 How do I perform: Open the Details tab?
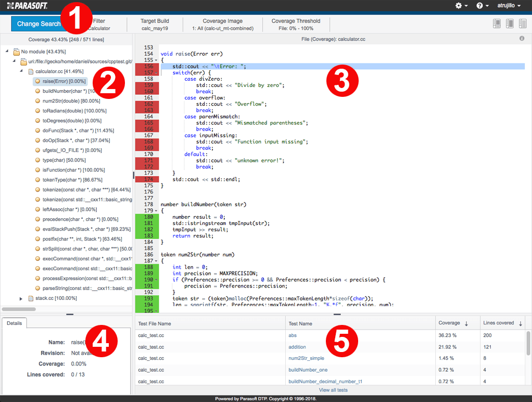coord(14,323)
